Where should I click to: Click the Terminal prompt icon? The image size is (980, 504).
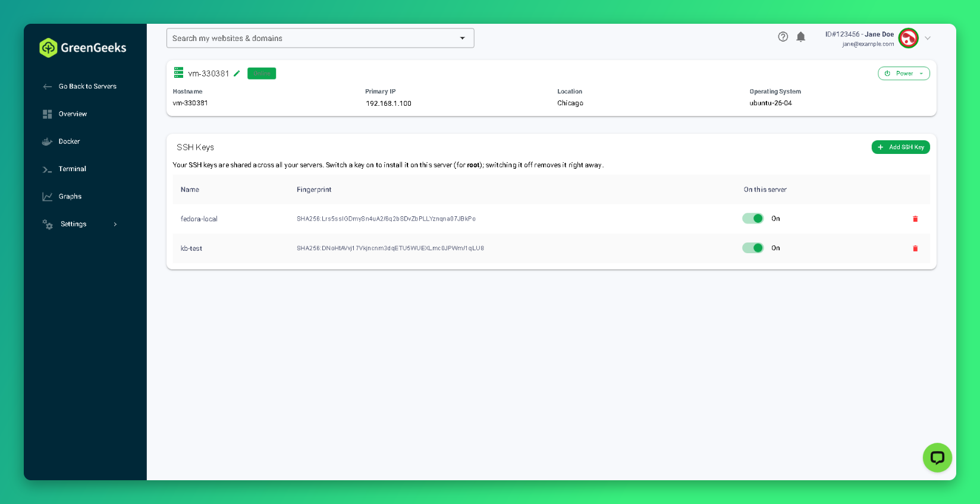click(47, 169)
